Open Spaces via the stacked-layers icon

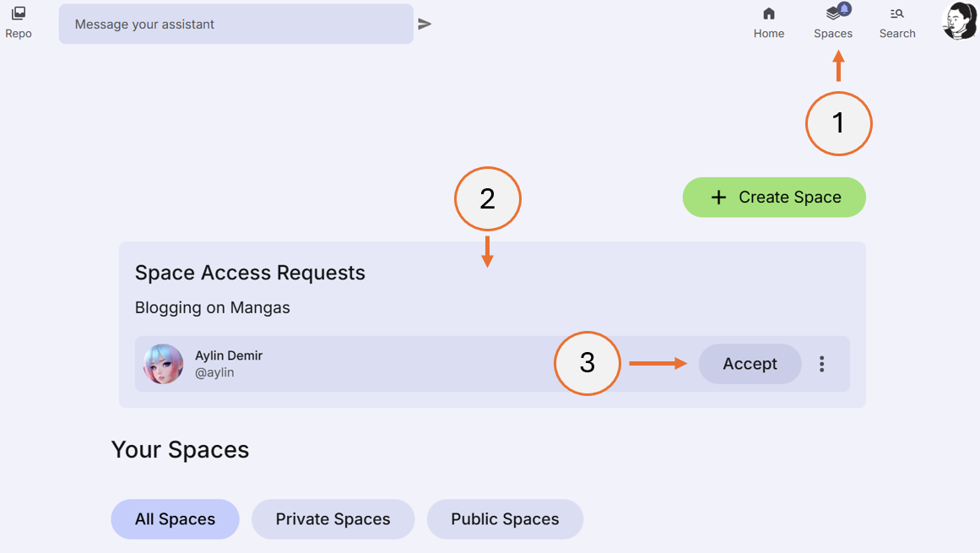point(832,14)
